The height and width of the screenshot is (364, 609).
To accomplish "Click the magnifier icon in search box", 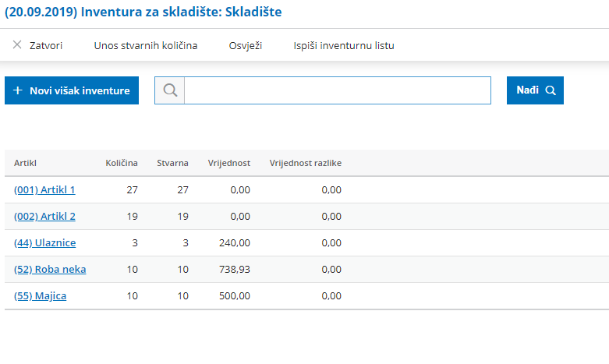I will [170, 90].
